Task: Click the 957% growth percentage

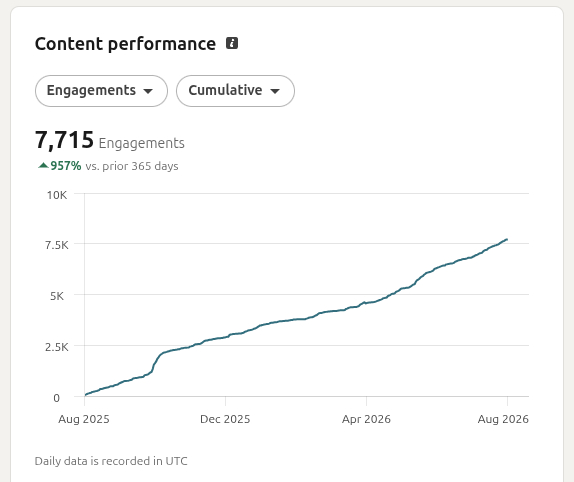Action: [66, 166]
